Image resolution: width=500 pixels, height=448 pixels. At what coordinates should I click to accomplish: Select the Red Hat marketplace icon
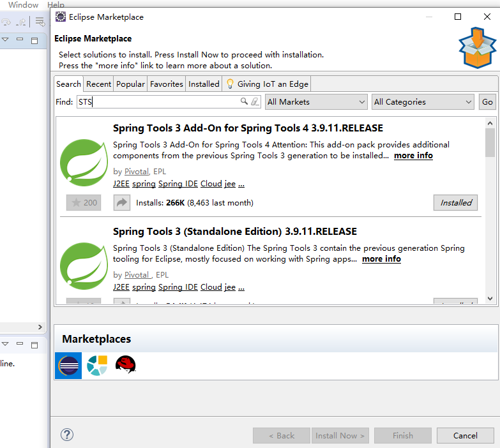126,365
